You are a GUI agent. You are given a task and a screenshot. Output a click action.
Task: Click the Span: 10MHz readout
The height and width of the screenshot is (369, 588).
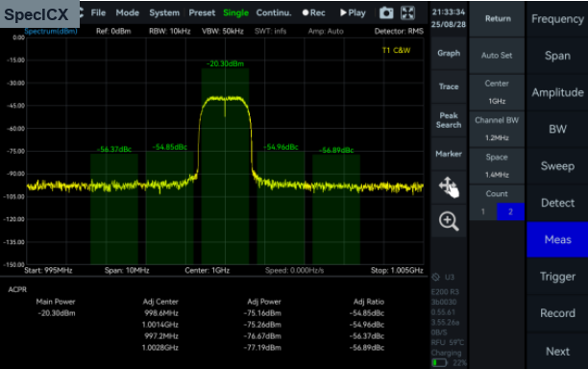pos(127,270)
